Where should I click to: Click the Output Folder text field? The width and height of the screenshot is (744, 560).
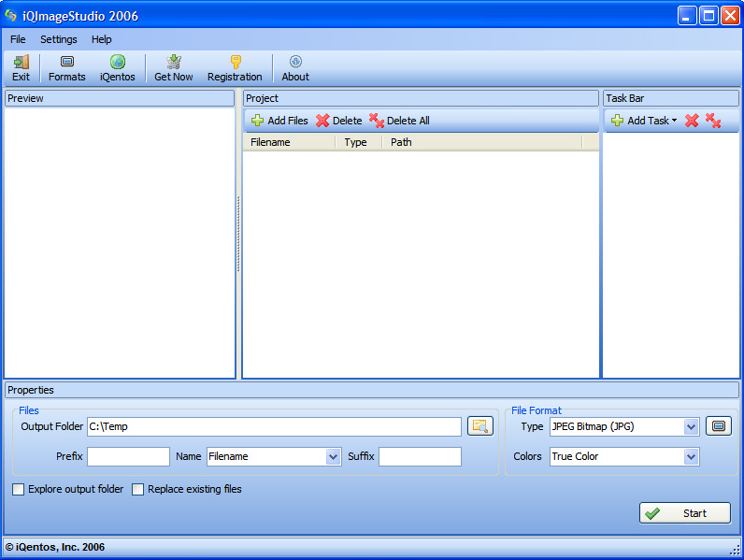point(274,426)
